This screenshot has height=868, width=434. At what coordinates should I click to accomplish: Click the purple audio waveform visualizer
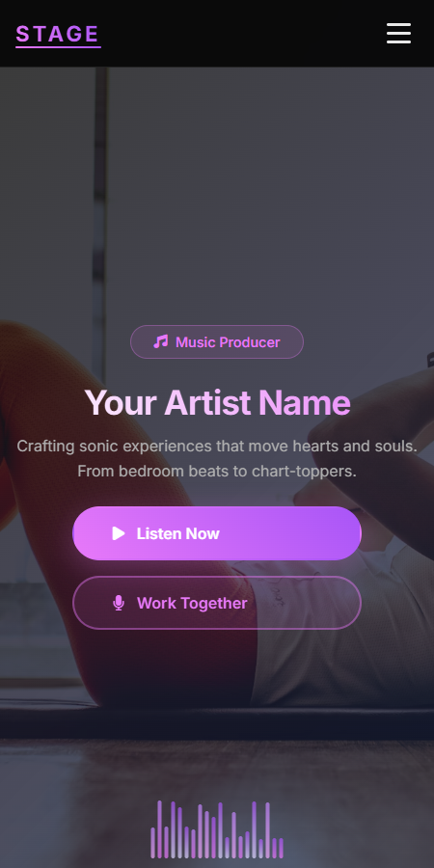[217, 829]
